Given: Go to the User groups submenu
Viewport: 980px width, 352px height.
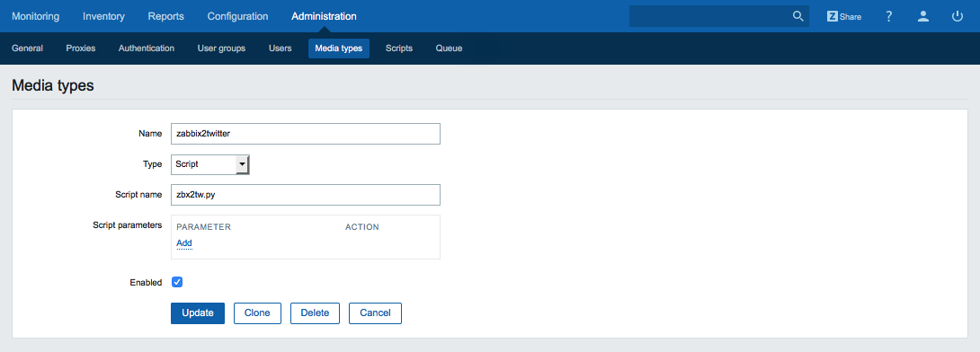Looking at the screenshot, I should point(221,48).
